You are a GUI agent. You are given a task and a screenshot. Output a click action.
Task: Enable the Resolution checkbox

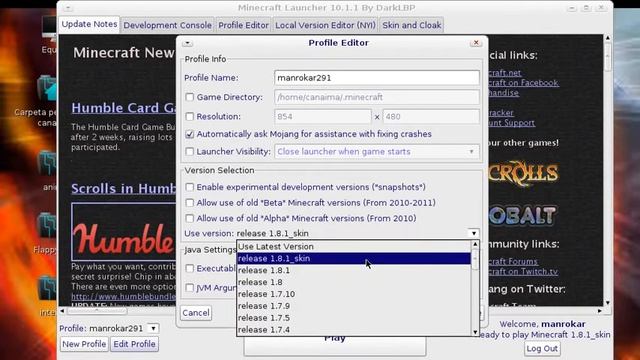point(189,116)
